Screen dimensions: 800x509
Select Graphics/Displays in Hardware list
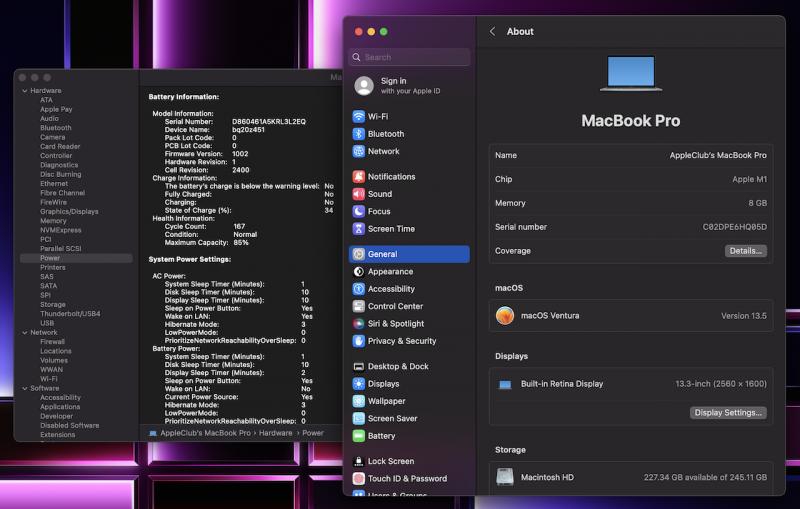[x=69, y=211]
